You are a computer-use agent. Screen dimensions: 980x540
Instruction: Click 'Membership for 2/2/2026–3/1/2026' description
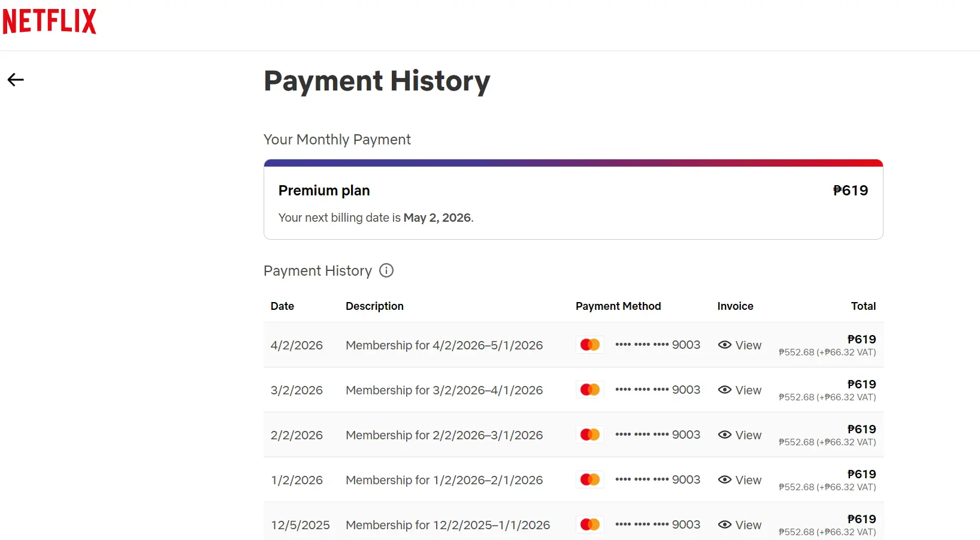444,435
